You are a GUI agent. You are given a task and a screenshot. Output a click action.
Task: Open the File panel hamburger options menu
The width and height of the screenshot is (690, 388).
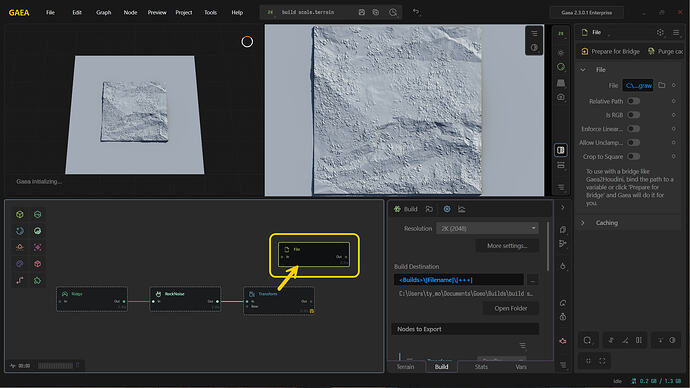click(x=675, y=32)
